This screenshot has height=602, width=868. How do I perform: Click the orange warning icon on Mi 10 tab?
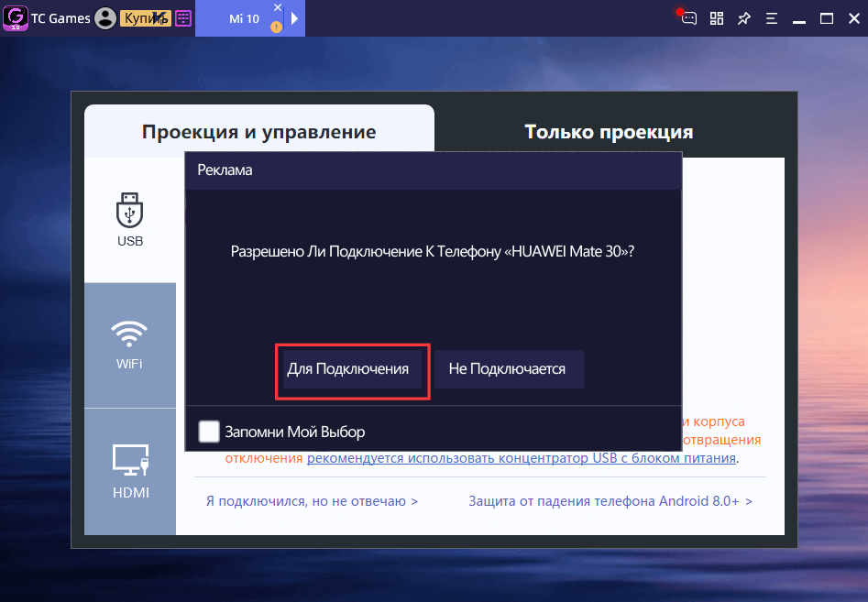[x=276, y=27]
